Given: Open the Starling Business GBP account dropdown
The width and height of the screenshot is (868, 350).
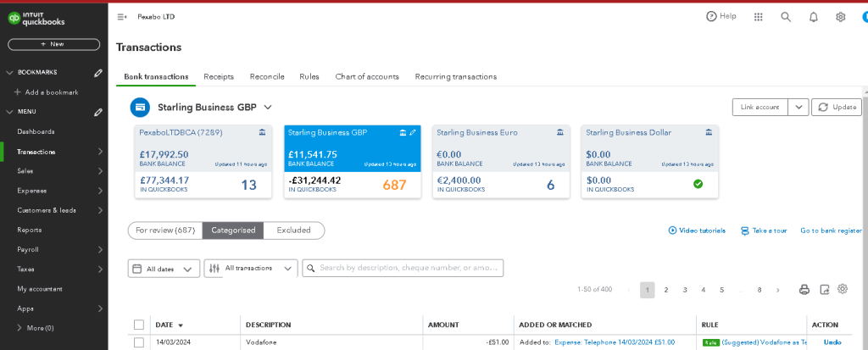Looking at the screenshot, I should coord(268,107).
